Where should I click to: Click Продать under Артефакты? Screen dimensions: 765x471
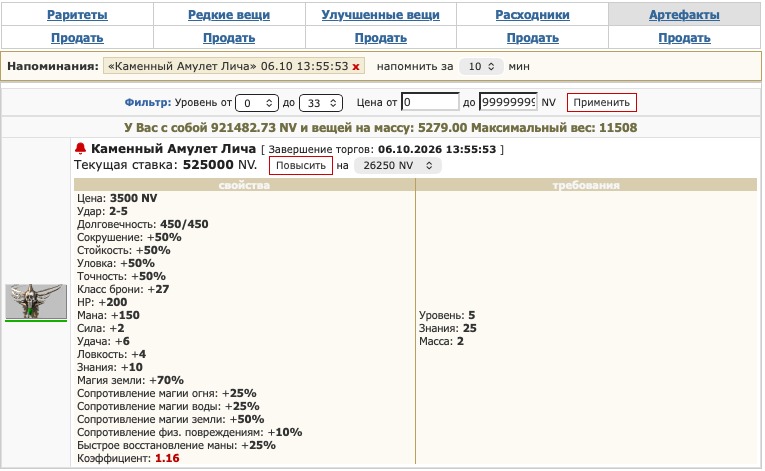click(684, 38)
